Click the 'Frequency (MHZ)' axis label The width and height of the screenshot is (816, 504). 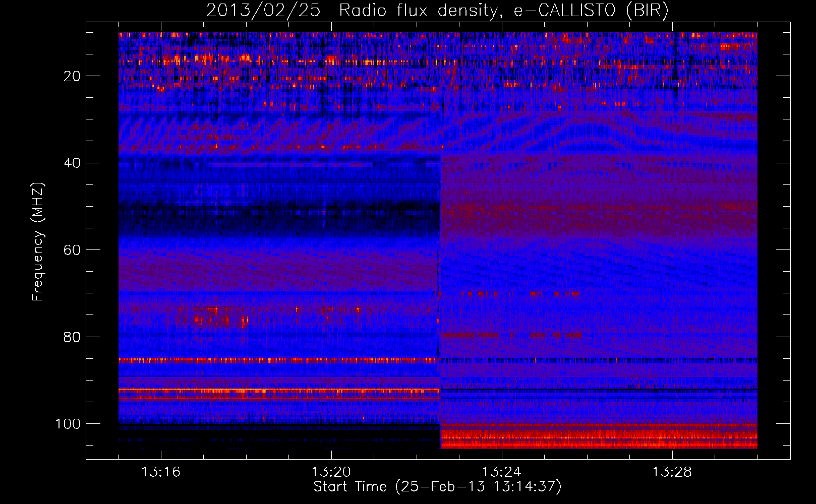(x=38, y=242)
